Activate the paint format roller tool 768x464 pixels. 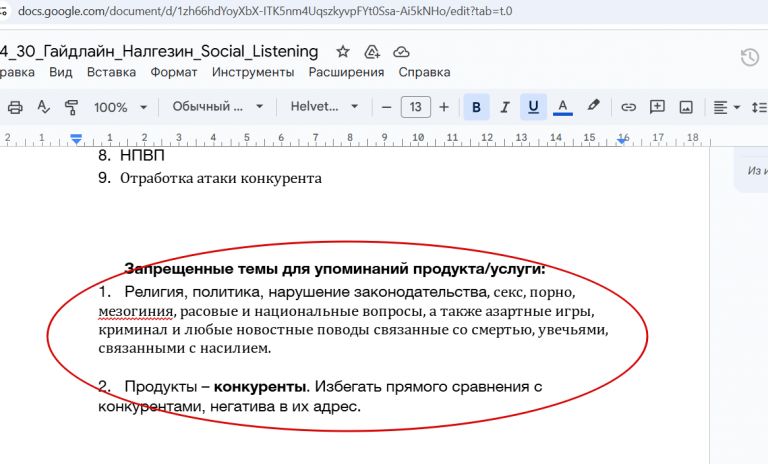72,107
